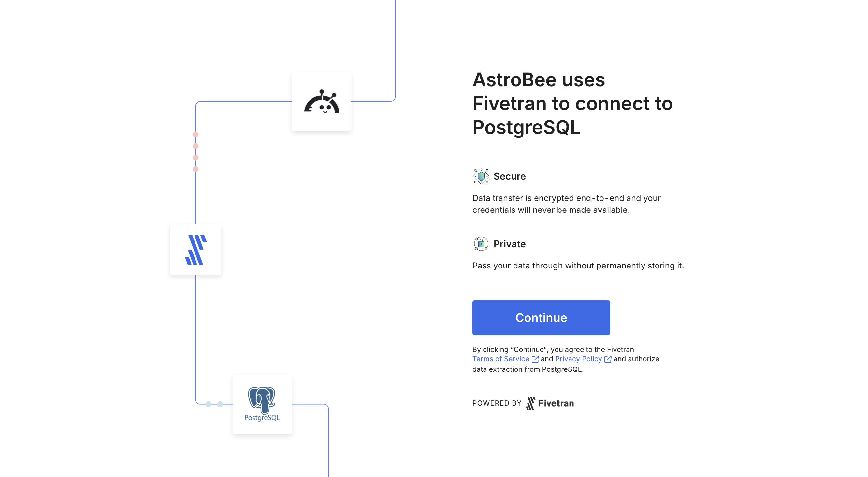
Task: Click the Private padlock icon
Action: pyautogui.click(x=481, y=244)
